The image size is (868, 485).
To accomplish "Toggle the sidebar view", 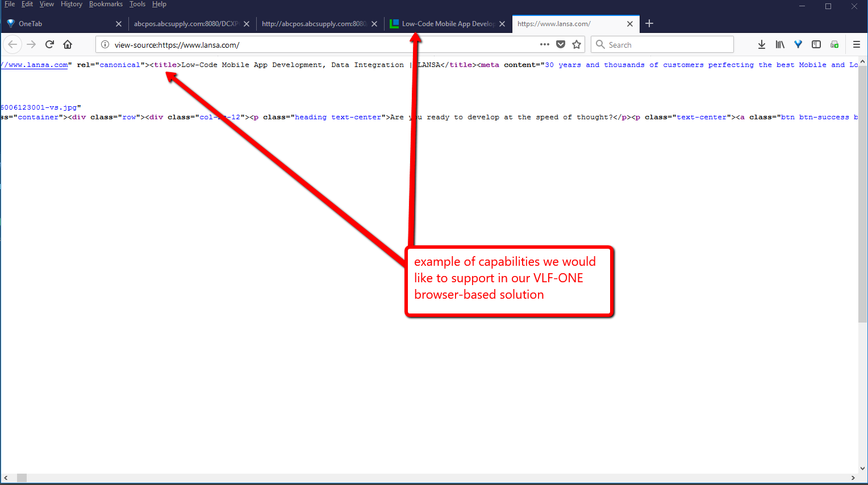I will coord(816,44).
